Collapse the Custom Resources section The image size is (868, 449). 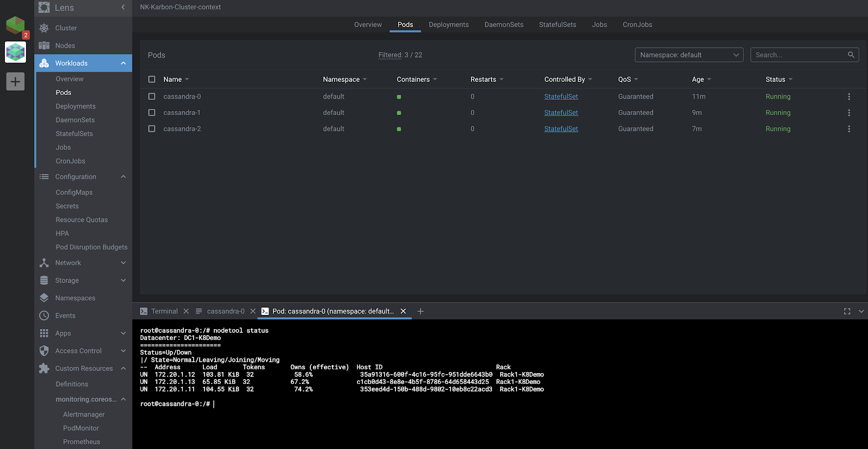123,369
